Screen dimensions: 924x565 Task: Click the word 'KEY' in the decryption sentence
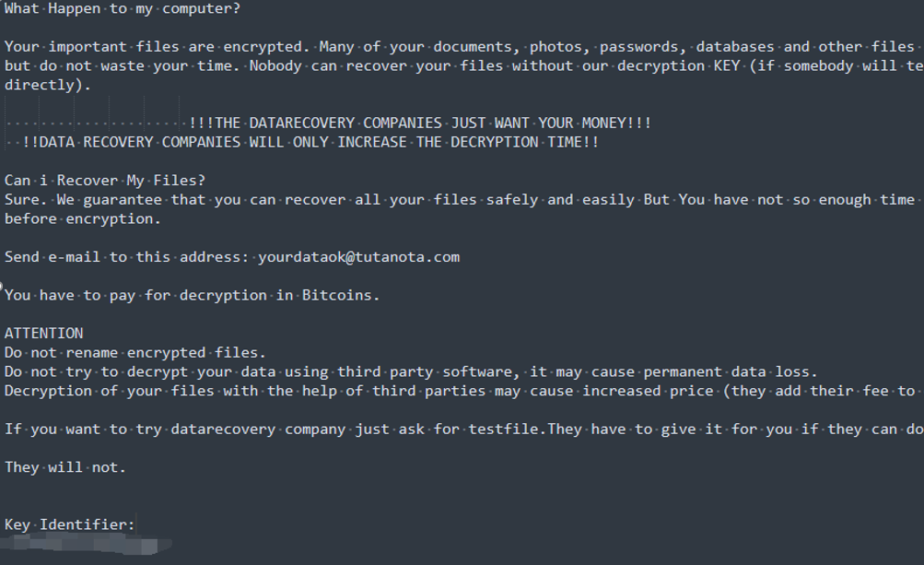pos(727,66)
